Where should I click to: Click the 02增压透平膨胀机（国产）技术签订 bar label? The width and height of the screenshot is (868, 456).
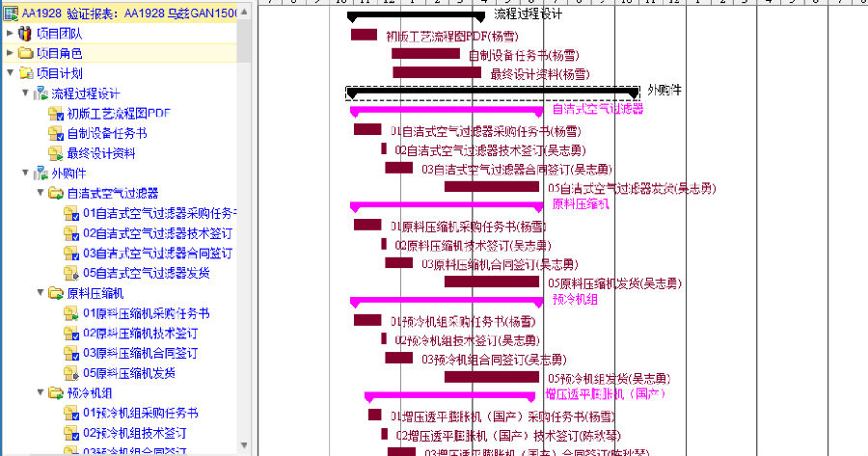click(x=508, y=436)
